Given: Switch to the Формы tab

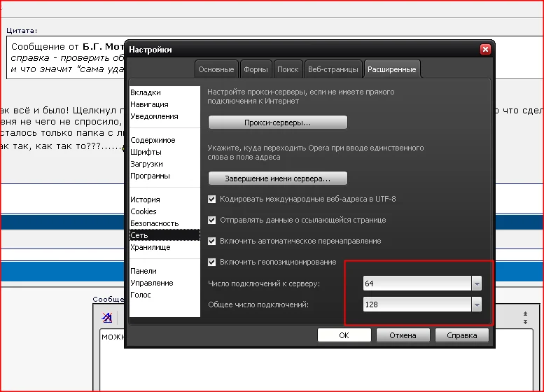Looking at the screenshot, I should 256,69.
